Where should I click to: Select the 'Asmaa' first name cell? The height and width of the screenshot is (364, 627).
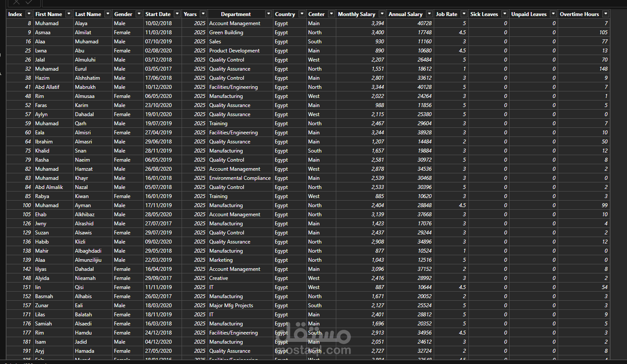(53, 32)
